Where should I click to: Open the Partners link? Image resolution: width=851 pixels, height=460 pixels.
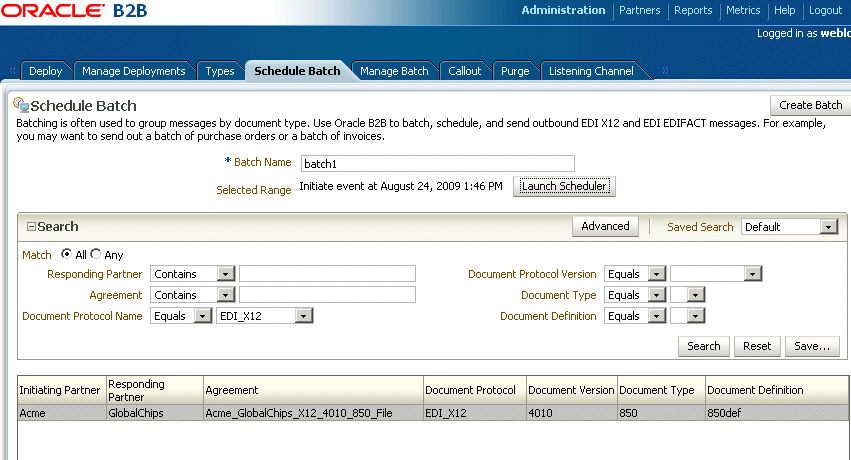tap(639, 10)
